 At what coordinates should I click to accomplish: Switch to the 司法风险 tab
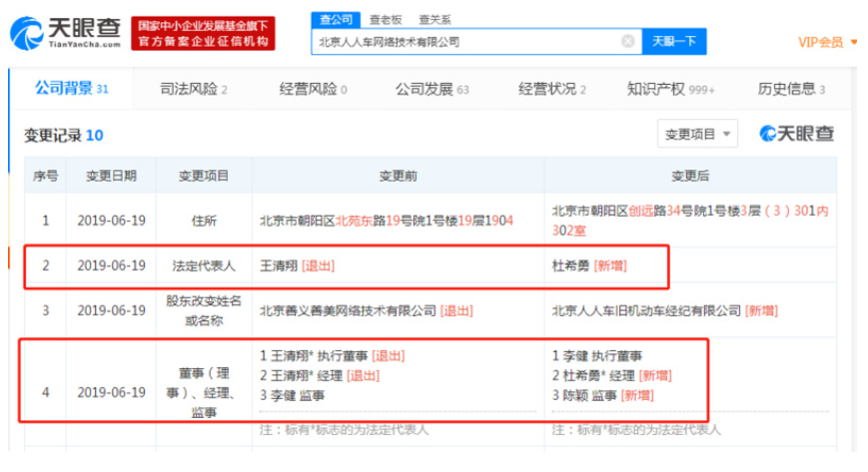(193, 89)
